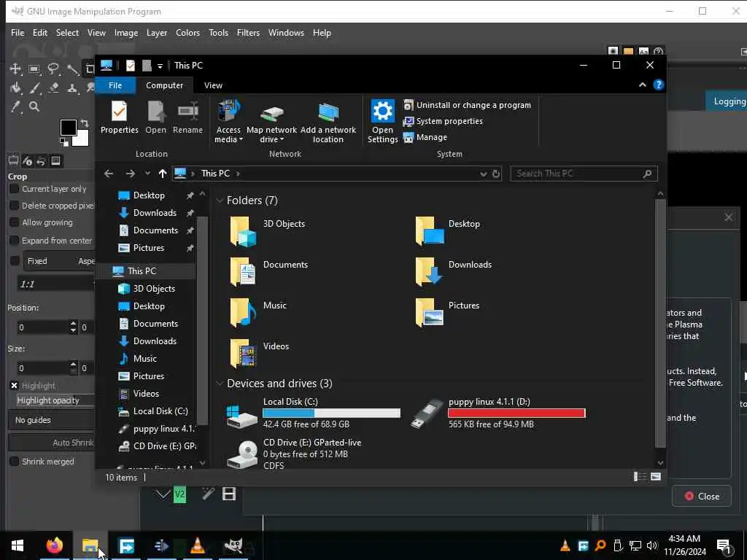Open the Music folder icon

(243, 312)
